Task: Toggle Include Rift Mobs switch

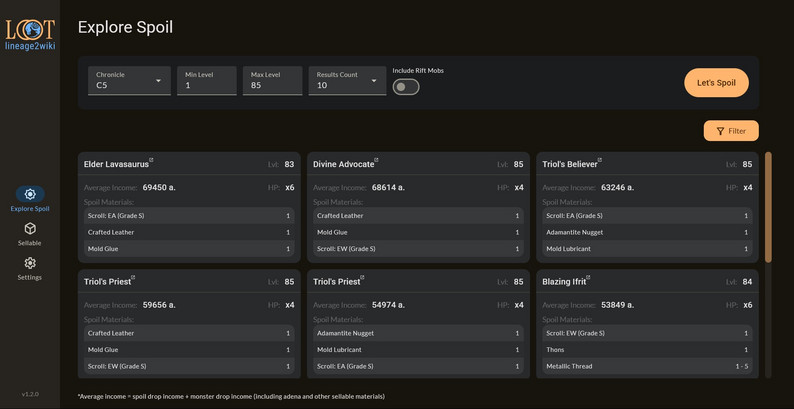Action: [x=406, y=87]
